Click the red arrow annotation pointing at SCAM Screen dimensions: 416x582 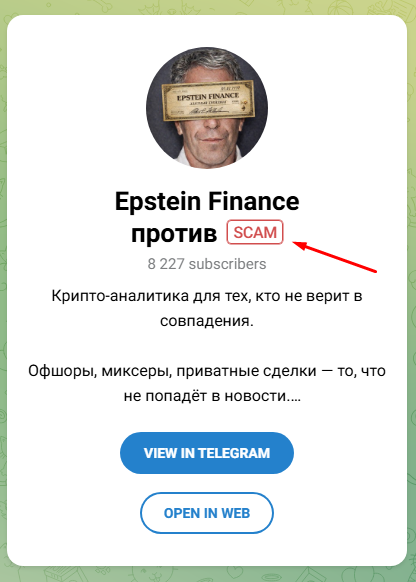point(335,256)
